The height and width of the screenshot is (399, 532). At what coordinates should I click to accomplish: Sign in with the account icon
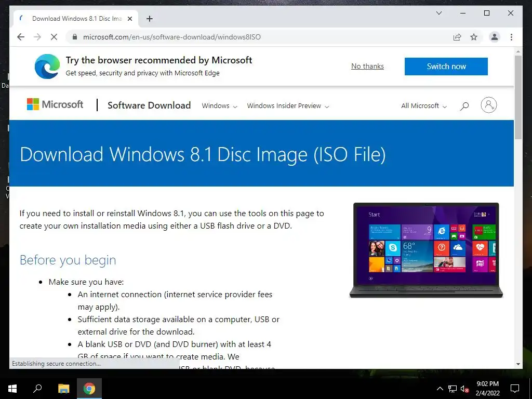point(488,105)
